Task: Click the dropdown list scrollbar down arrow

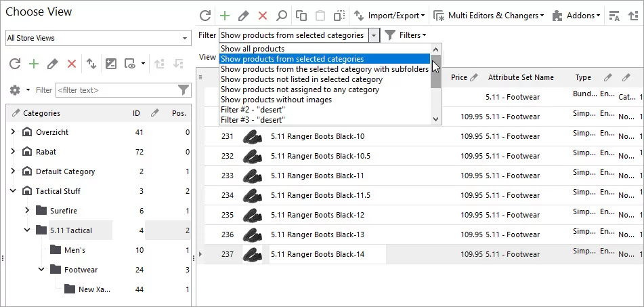Action: click(436, 119)
